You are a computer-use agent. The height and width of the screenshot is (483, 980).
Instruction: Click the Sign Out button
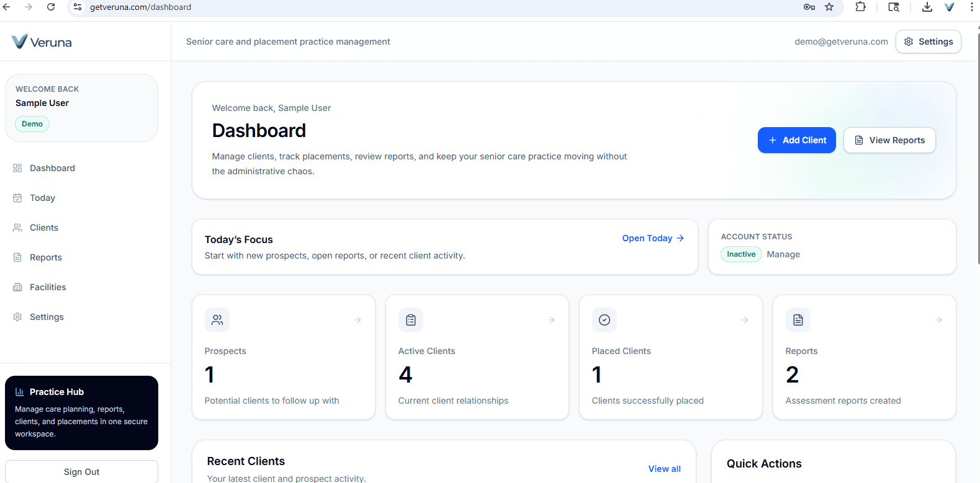81,471
